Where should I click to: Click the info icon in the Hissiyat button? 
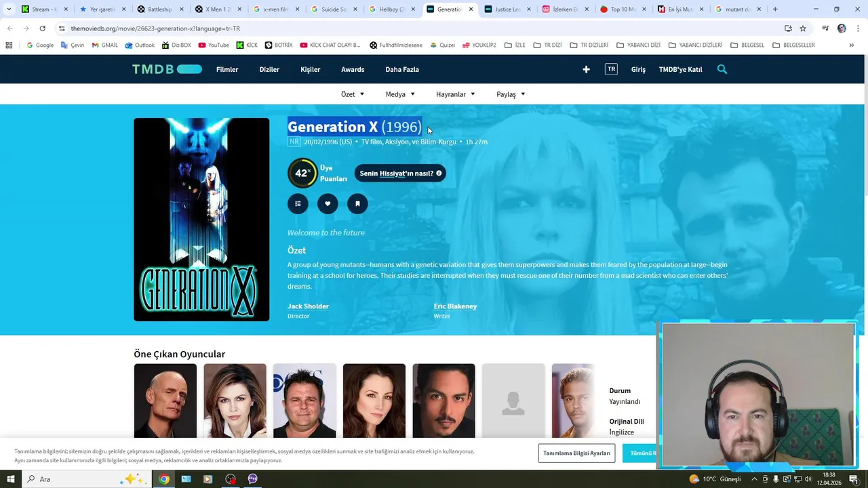tap(439, 174)
